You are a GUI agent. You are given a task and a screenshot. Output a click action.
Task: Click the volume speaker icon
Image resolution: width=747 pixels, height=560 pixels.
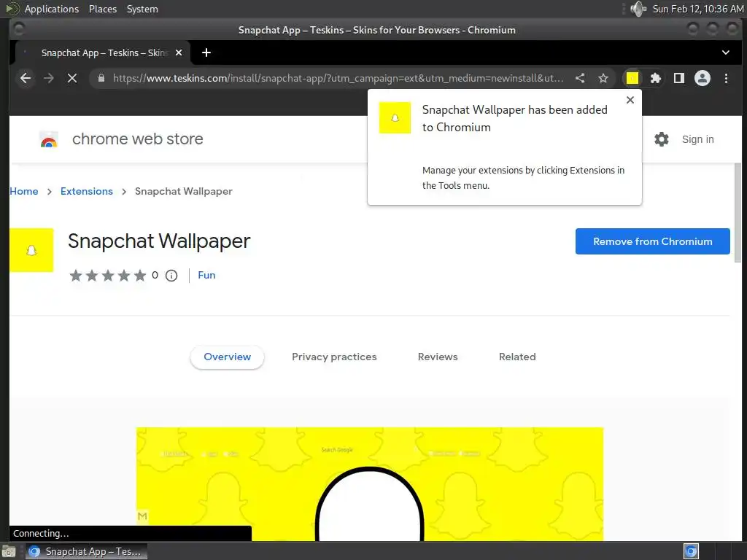pos(638,9)
